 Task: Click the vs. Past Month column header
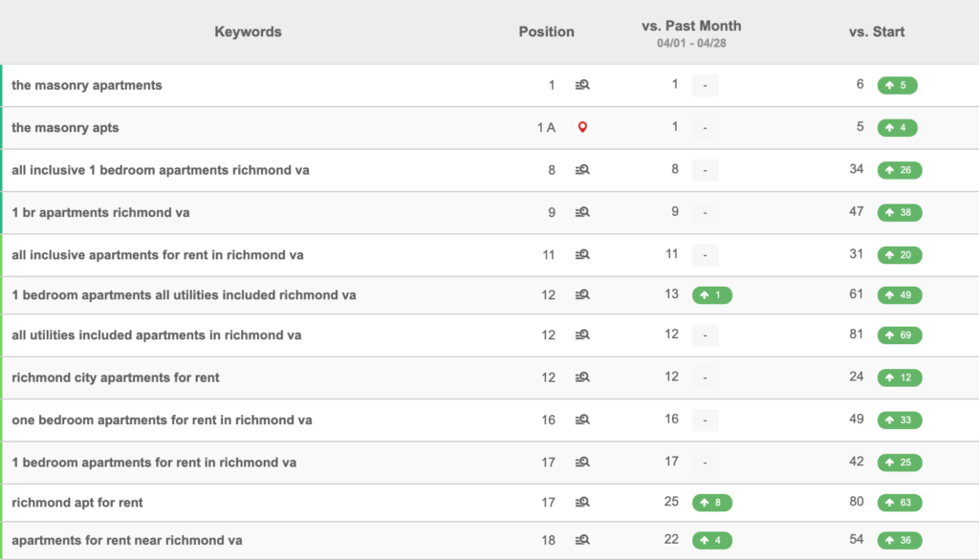[691, 26]
